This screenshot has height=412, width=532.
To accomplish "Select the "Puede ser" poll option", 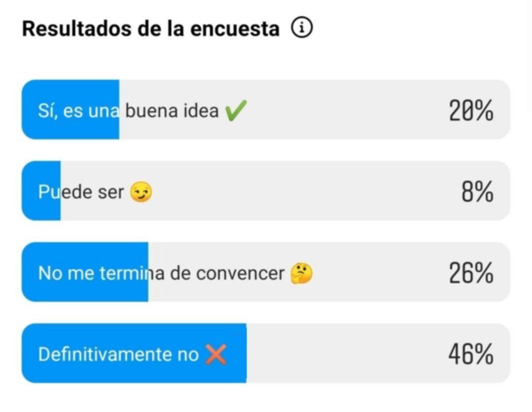I will [81, 192].
